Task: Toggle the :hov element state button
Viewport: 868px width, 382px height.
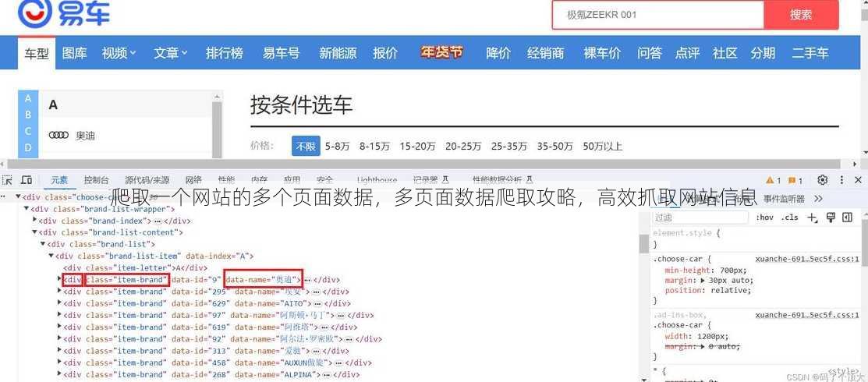Action: click(x=764, y=218)
